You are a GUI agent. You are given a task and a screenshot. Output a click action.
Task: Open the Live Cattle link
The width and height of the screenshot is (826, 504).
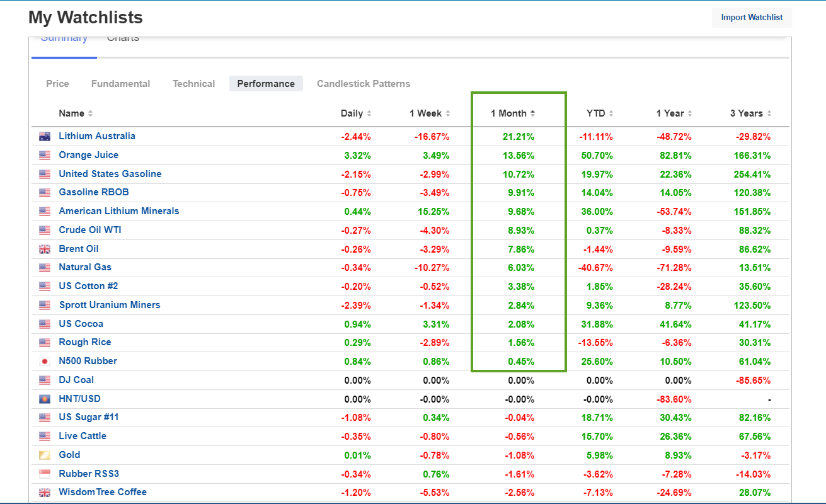coord(83,436)
